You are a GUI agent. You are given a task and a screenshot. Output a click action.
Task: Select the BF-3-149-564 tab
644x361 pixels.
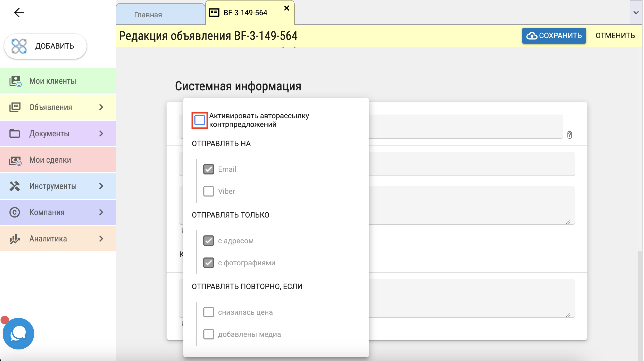(x=250, y=13)
